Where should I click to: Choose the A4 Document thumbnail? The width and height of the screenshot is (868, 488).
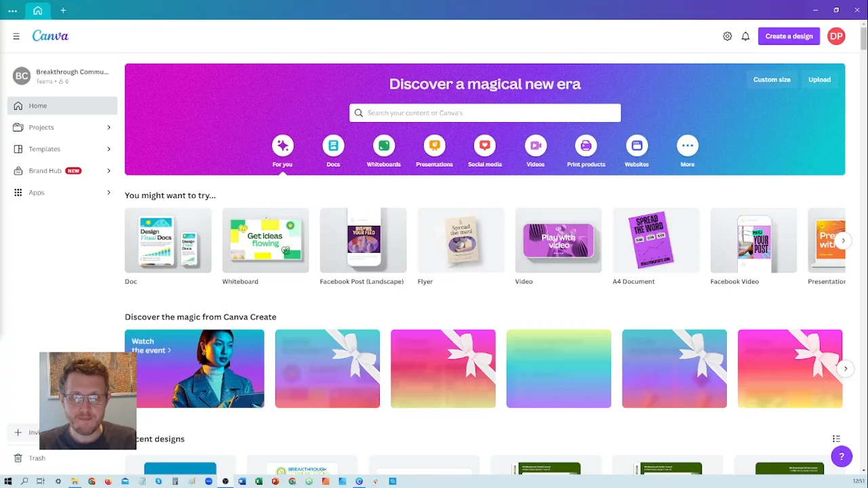pos(656,241)
